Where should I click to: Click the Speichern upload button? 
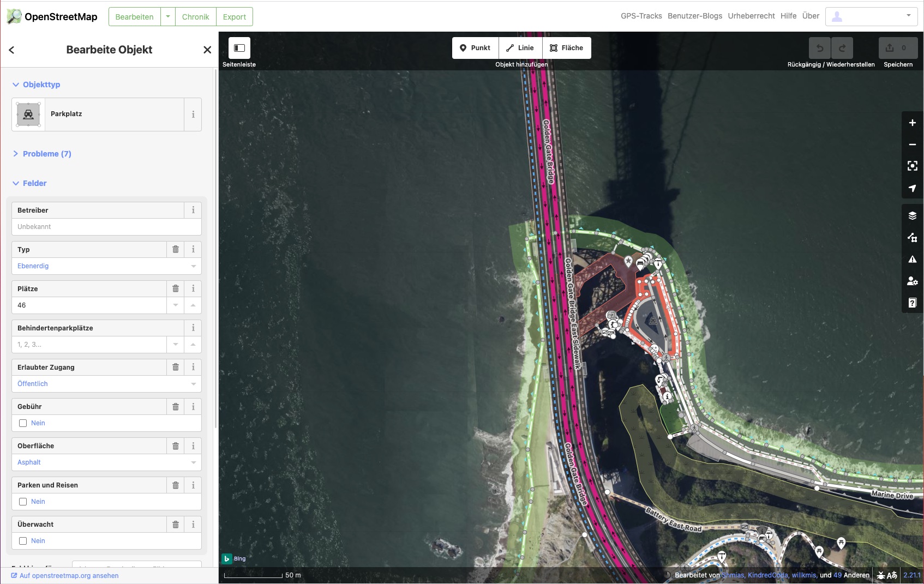click(x=898, y=48)
